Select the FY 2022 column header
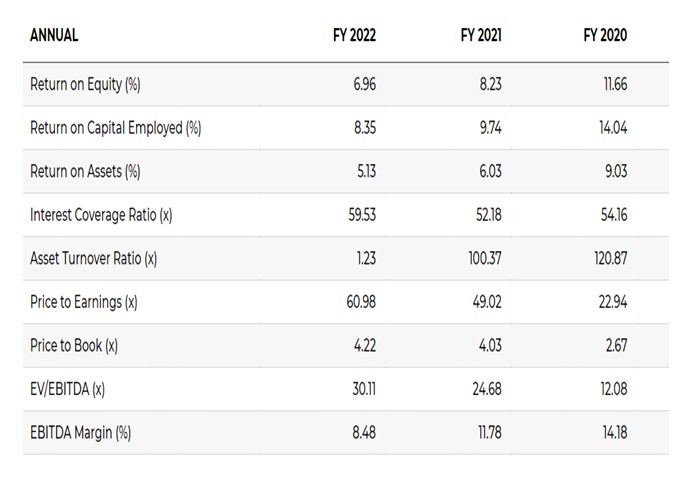This screenshot has width=683, height=485. pyautogui.click(x=354, y=36)
